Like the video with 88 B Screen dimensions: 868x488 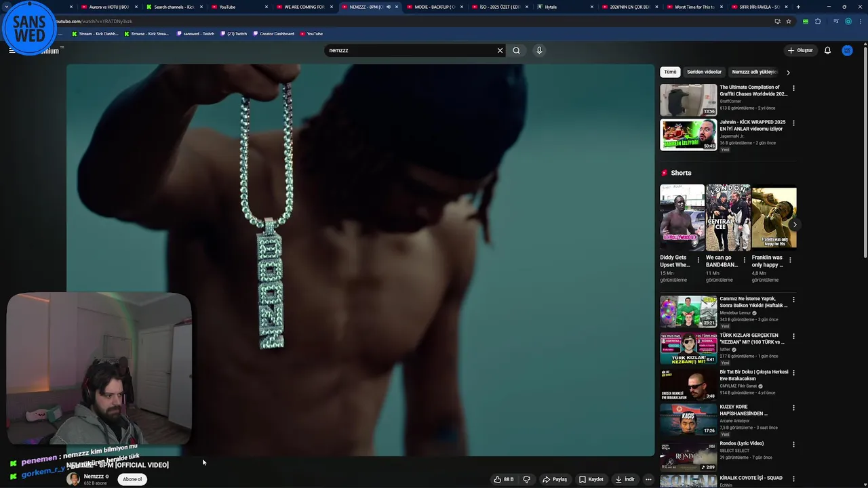point(503,479)
